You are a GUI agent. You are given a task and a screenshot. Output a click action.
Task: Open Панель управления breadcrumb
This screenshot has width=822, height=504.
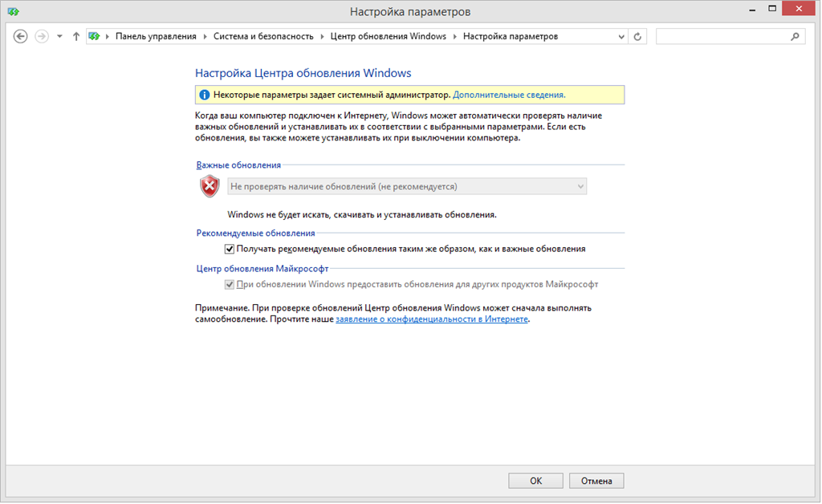pyautogui.click(x=156, y=36)
